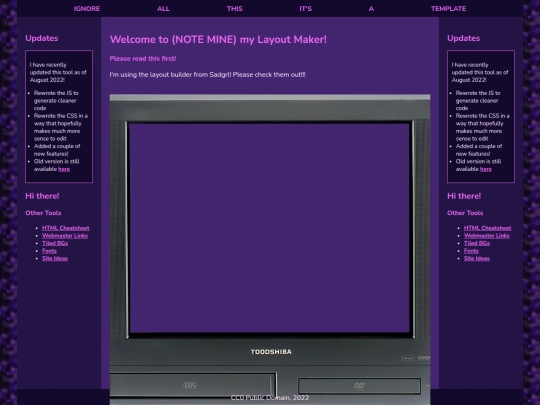Open HTML Cheatsheet link in left sidebar

[x=65, y=228]
